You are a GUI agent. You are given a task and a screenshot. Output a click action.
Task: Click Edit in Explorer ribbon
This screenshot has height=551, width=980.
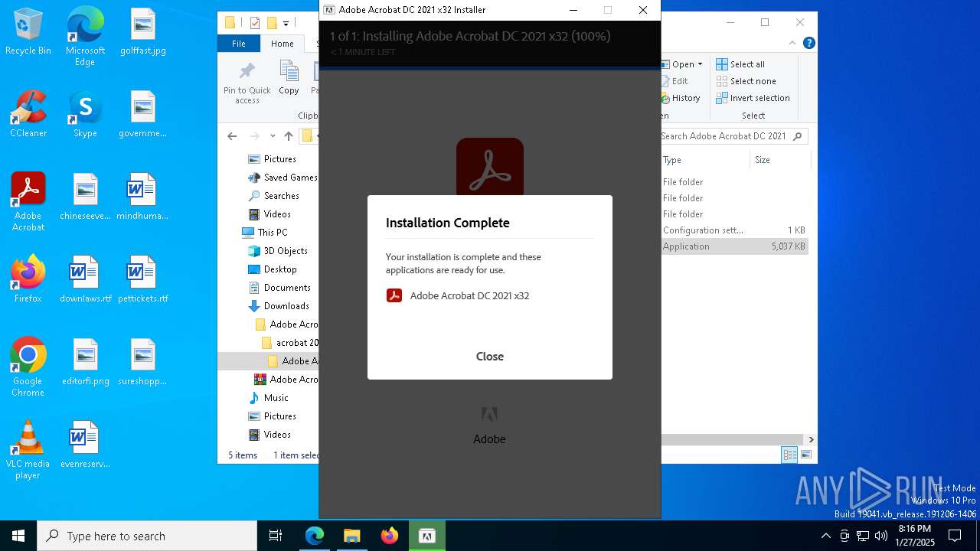tap(675, 81)
